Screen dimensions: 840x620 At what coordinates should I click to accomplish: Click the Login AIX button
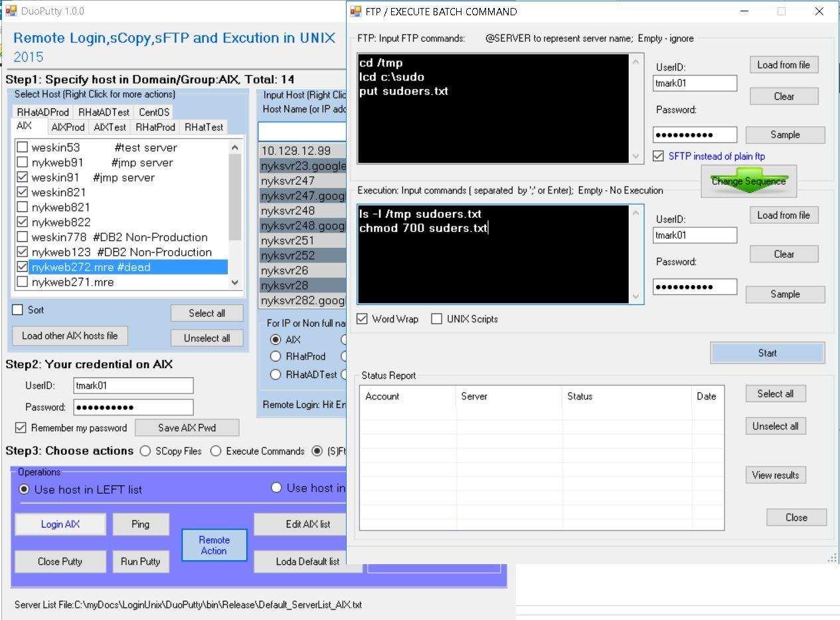tap(60, 524)
